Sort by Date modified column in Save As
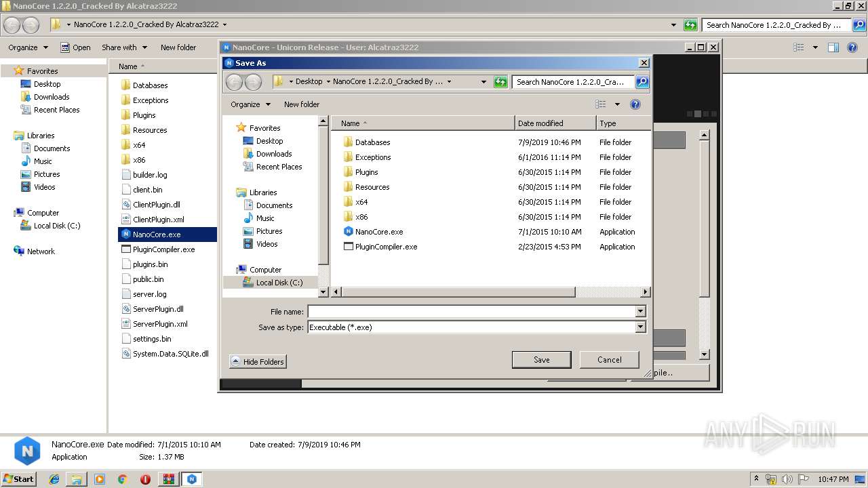Viewport: 868px width, 488px height. click(x=555, y=123)
